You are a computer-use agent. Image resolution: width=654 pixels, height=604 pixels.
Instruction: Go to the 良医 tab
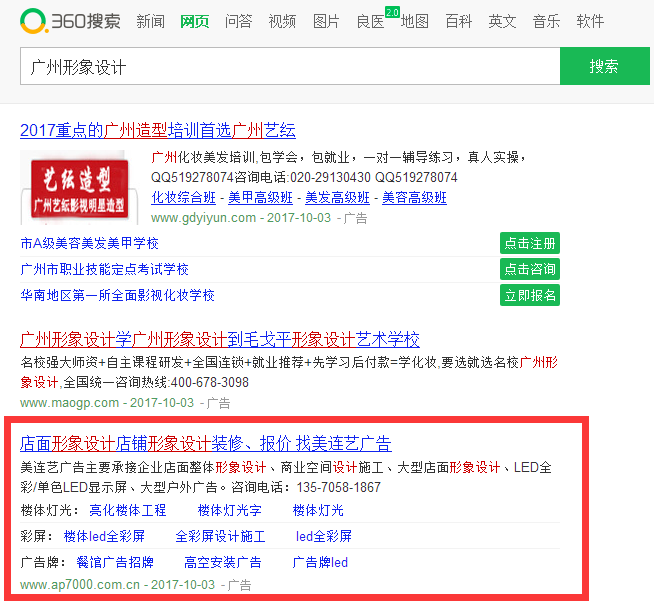(x=370, y=21)
